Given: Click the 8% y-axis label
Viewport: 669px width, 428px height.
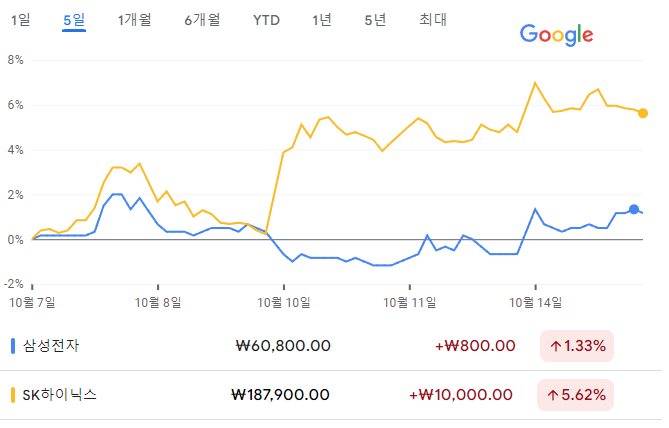Looking at the screenshot, I should (15, 60).
